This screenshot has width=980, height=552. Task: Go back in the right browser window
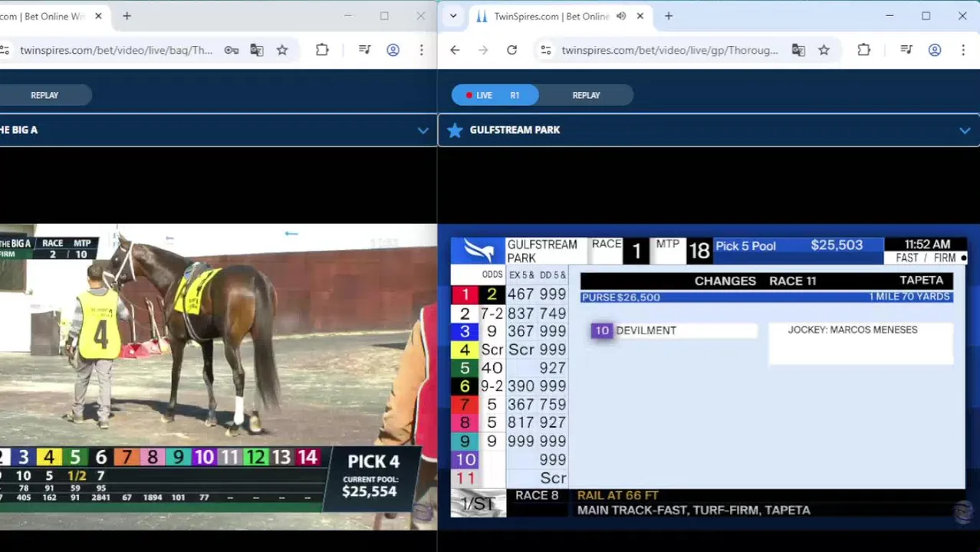[x=455, y=51]
